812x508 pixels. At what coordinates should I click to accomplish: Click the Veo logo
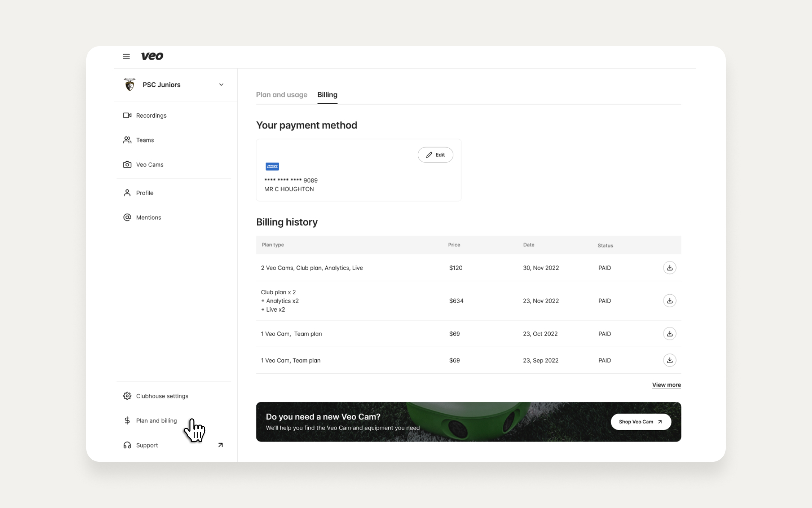[x=152, y=56]
